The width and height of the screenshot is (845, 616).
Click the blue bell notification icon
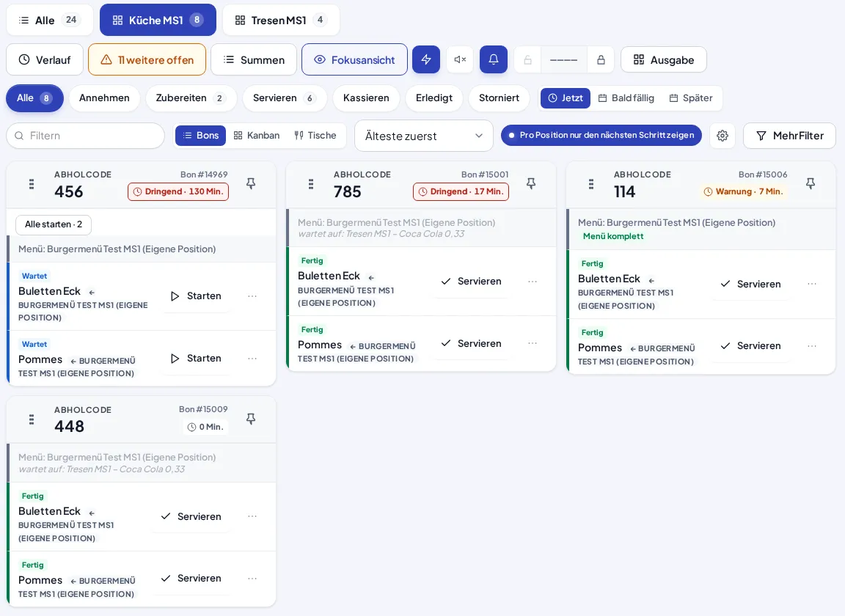click(493, 60)
